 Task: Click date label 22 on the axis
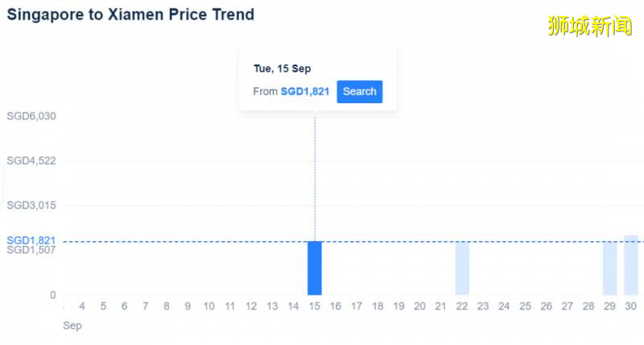pos(462,307)
